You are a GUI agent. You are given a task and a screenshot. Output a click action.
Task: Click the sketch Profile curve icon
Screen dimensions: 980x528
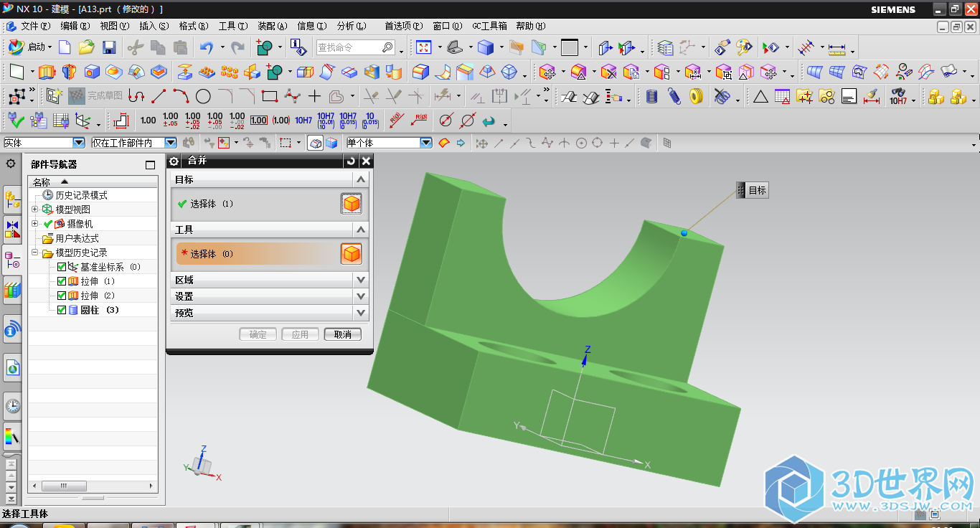point(136,96)
